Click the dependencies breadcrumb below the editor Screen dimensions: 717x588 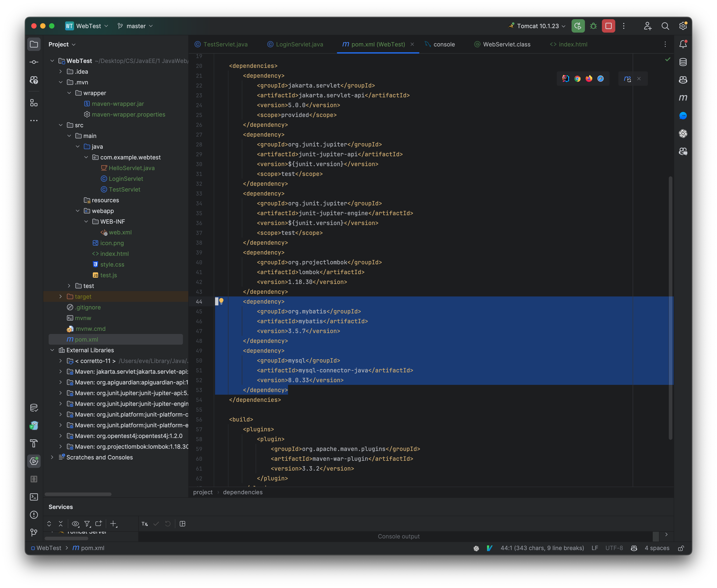tap(242, 492)
